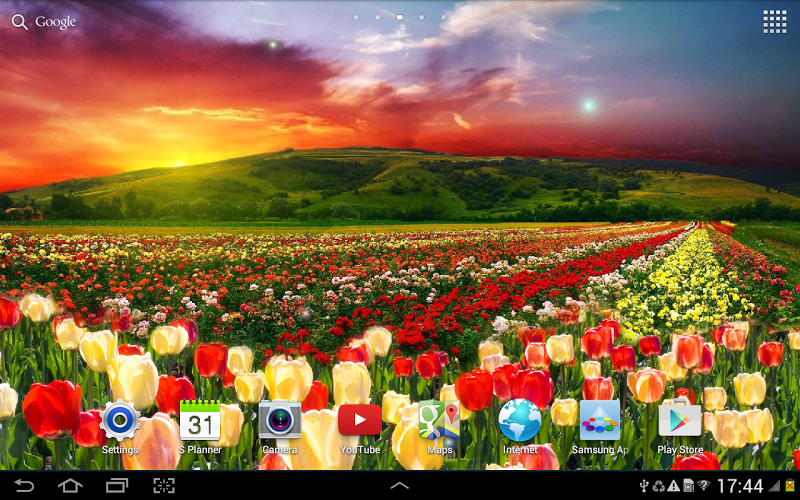The height and width of the screenshot is (500, 800).
Task: Tap the 17:44 clock
Action: pos(740,486)
